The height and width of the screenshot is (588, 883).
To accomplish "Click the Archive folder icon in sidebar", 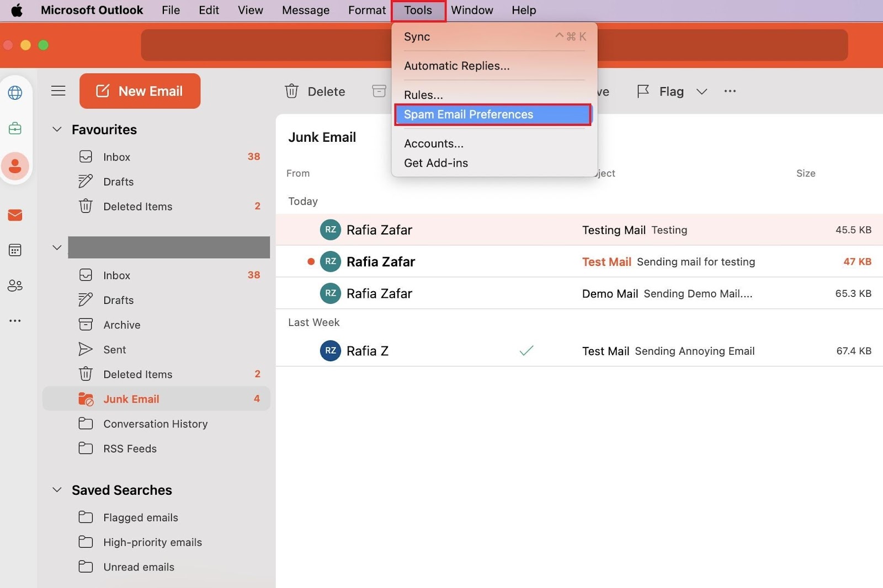I will pyautogui.click(x=86, y=324).
